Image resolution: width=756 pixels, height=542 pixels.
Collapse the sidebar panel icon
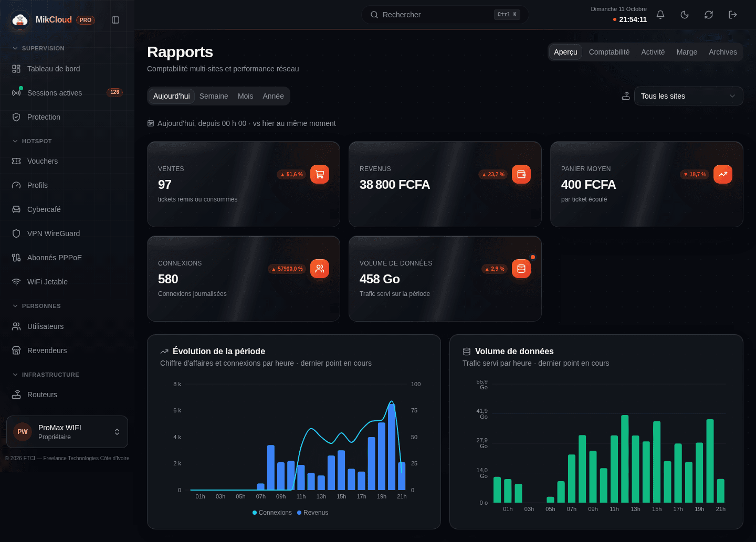115,20
